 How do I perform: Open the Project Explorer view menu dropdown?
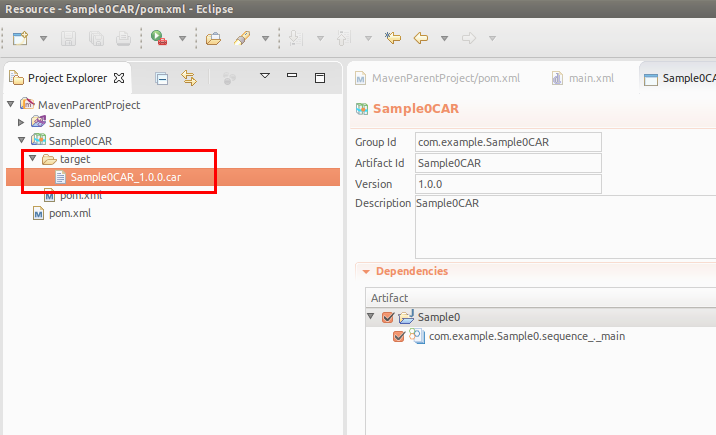[x=265, y=76]
